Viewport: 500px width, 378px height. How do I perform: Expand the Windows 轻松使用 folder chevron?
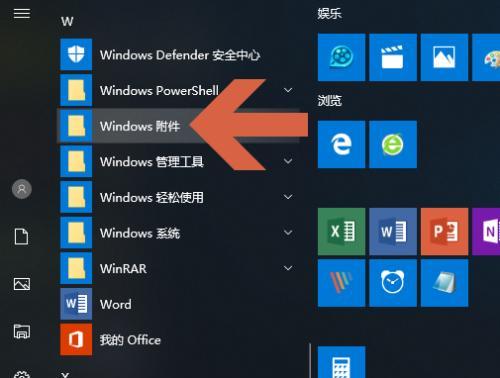[288, 197]
